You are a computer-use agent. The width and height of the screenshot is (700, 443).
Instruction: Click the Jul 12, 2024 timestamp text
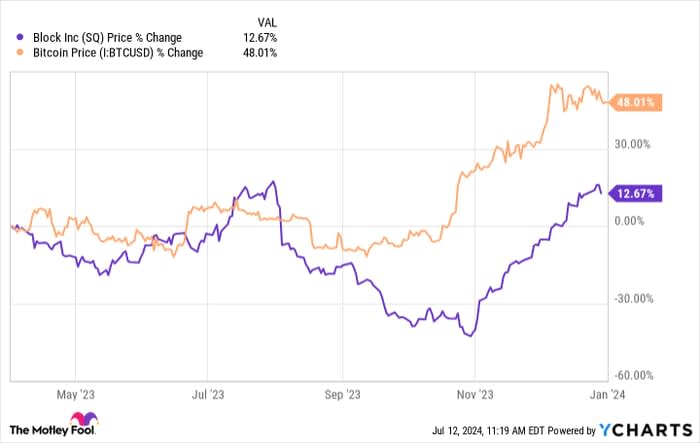456,428
